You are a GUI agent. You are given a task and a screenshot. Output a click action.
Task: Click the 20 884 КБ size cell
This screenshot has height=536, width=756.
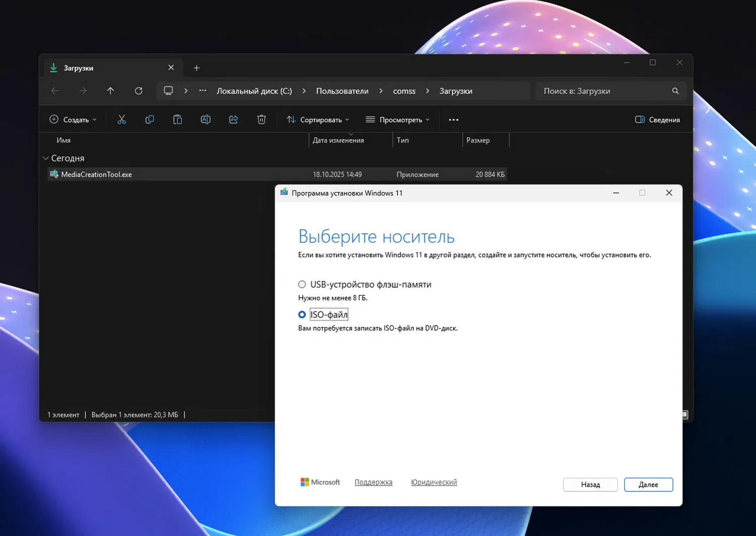click(x=490, y=175)
